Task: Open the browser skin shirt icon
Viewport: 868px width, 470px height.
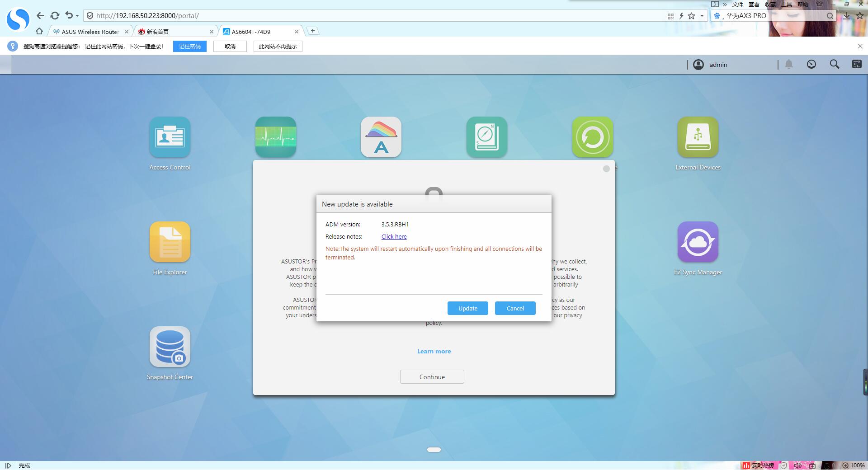Action: (x=819, y=4)
